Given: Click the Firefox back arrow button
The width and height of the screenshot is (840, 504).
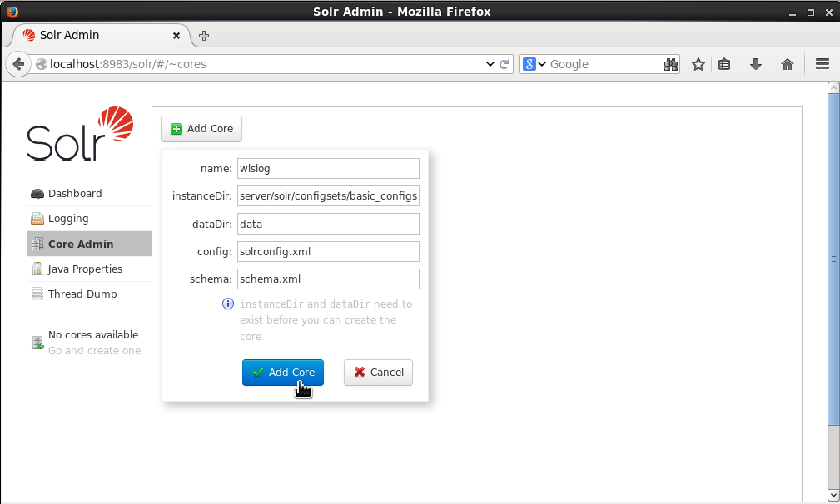Looking at the screenshot, I should tap(18, 64).
